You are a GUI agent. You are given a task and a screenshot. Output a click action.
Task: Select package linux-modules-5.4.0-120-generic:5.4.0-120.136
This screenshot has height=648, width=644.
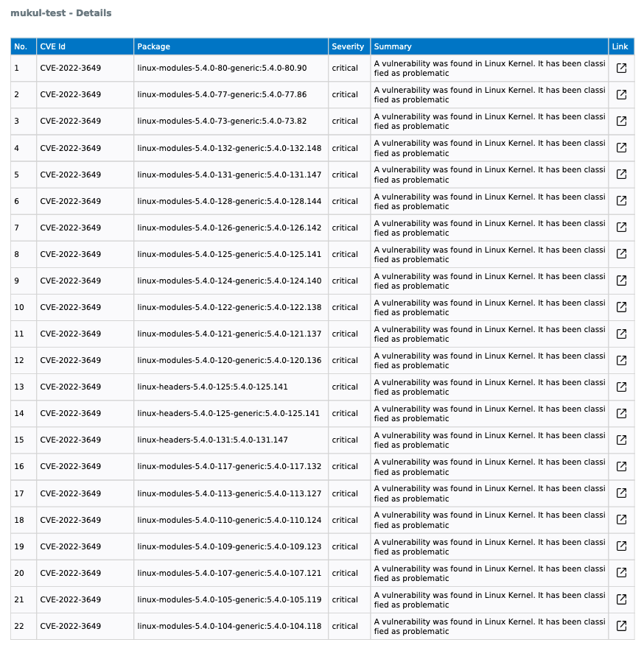pyautogui.click(x=229, y=360)
